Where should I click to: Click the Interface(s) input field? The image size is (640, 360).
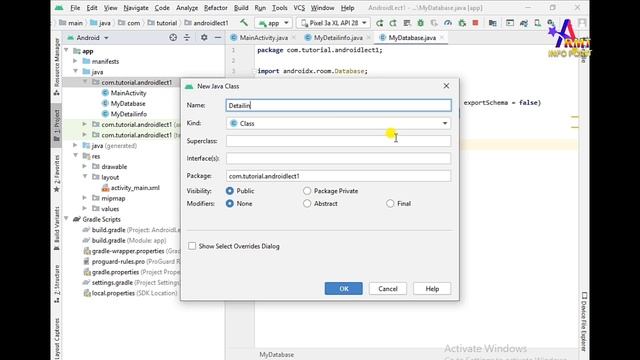[x=338, y=158]
